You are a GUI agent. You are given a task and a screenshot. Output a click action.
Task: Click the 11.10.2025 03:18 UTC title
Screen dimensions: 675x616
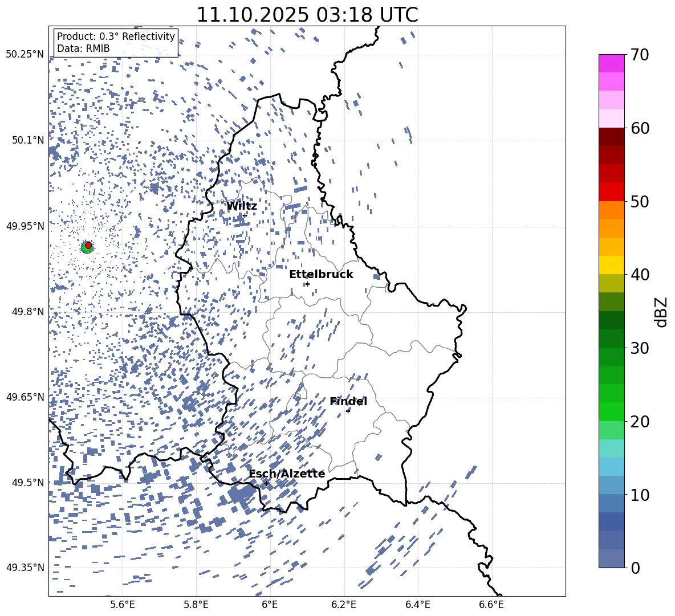[307, 15]
